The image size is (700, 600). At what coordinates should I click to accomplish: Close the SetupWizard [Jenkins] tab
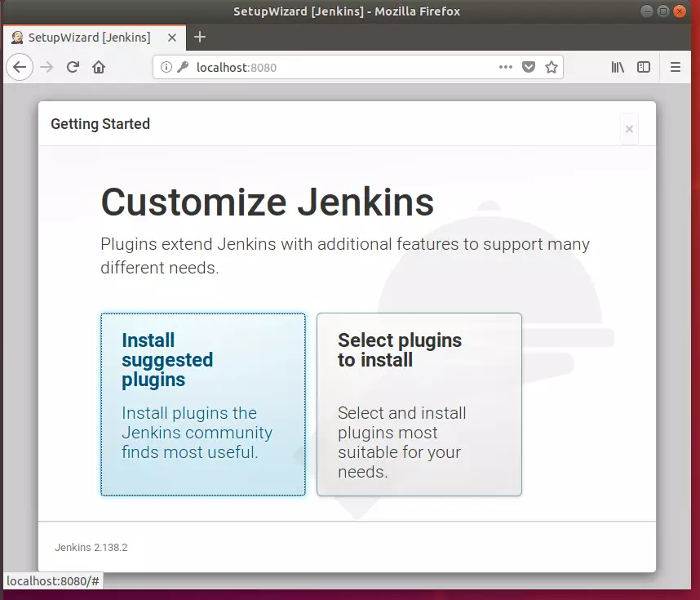[172, 38]
